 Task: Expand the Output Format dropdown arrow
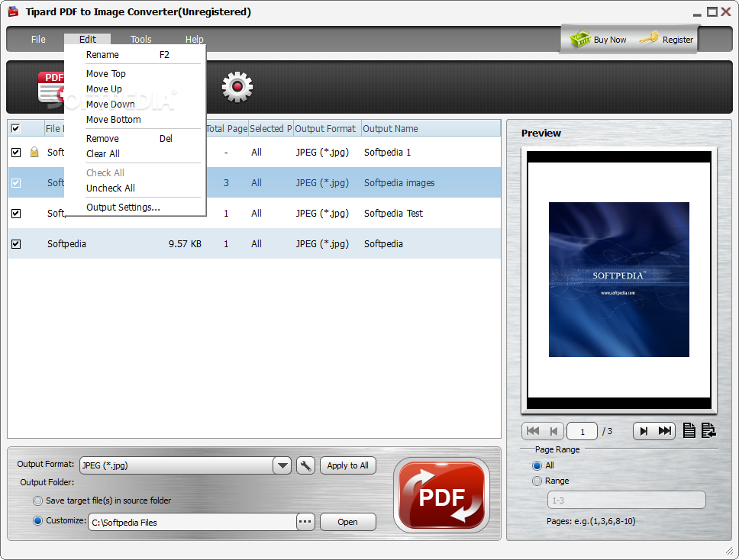pyautogui.click(x=282, y=466)
